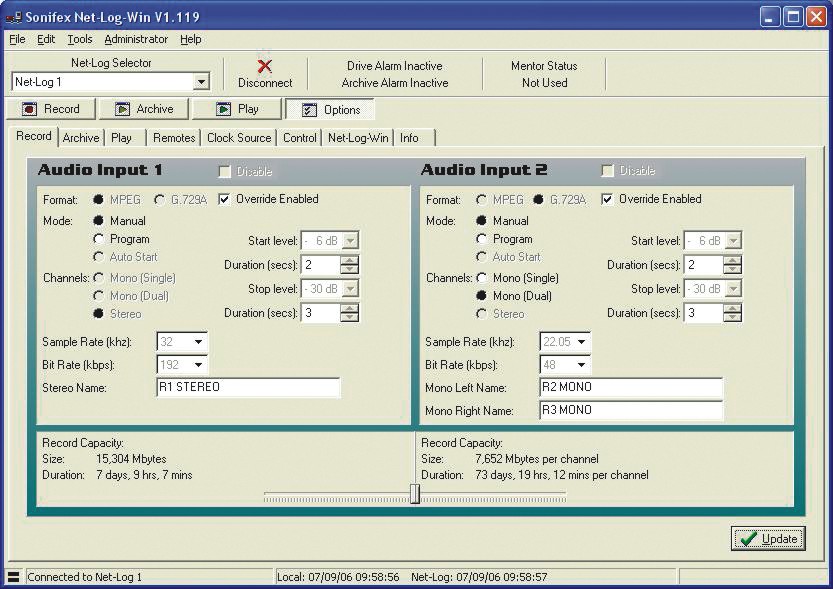Select MPEG format for Audio Input 1
Screen dimensions: 833x589
[x=98, y=200]
